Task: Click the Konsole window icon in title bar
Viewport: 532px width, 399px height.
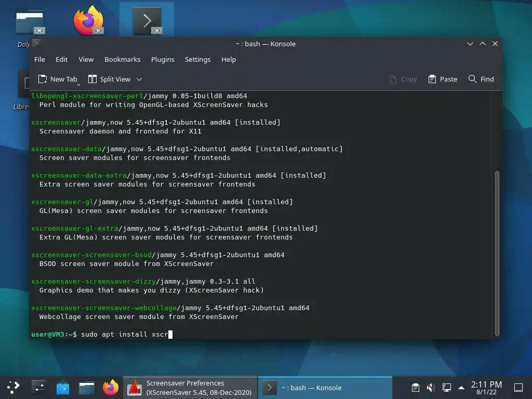Action: (x=36, y=44)
